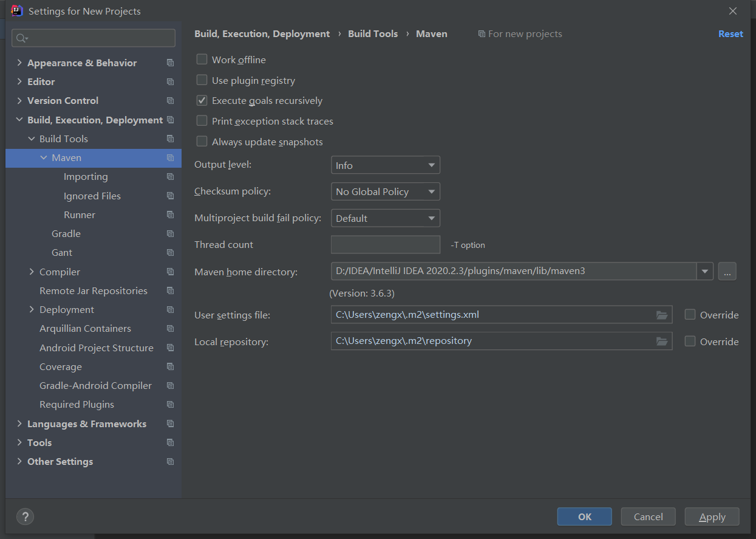Expand the Other Settings section
Viewport: 756px width, 539px height.
click(19, 462)
